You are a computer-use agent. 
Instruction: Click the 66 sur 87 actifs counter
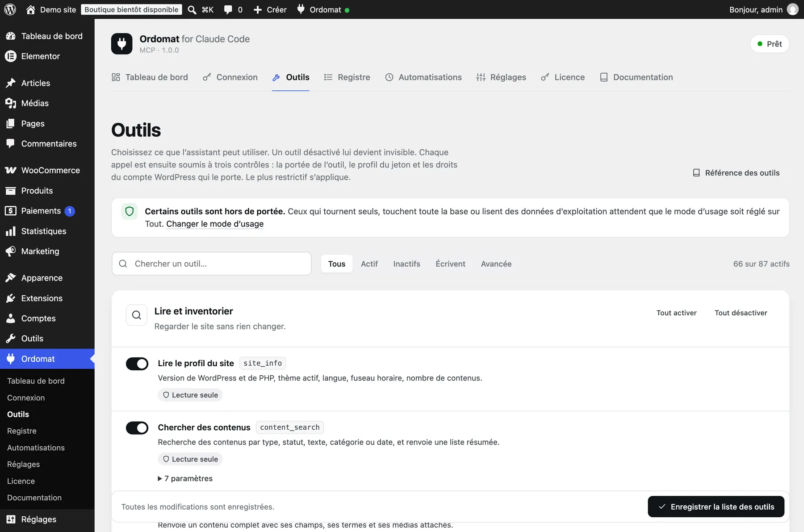pos(761,264)
